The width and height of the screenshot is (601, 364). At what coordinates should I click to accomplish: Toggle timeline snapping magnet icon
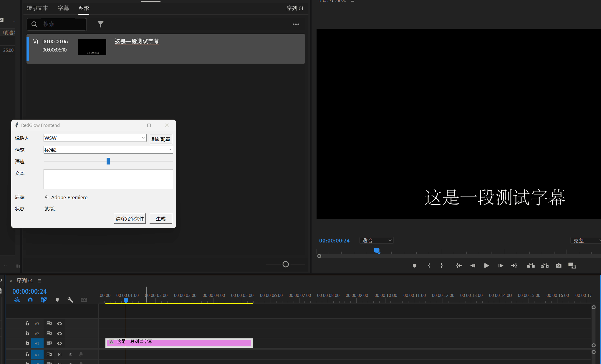30,300
